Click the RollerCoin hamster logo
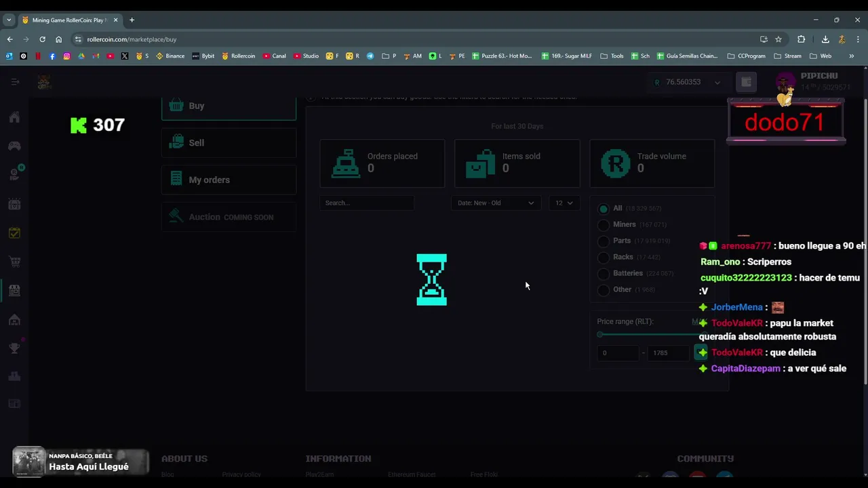This screenshot has height=488, width=868. click(44, 82)
